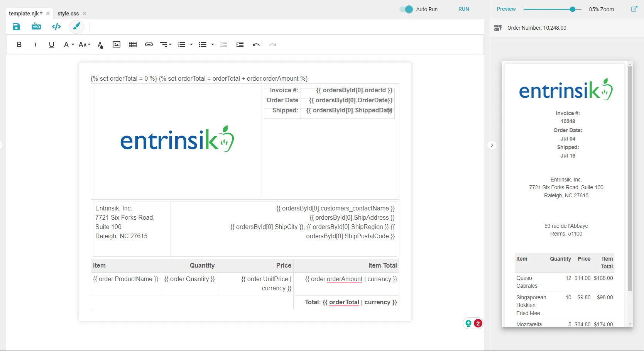Click the ordersById[0].OrderDate placeholder
This screenshot has height=351, width=644.
(x=351, y=100)
